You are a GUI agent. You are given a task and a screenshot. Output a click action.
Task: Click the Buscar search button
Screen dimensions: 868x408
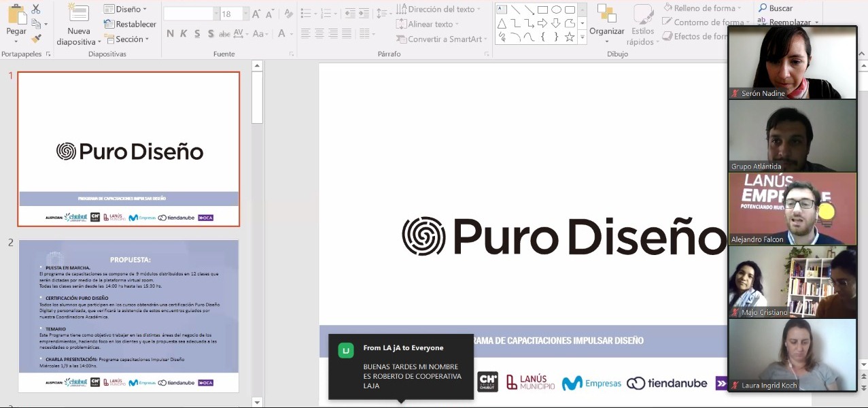coord(776,8)
